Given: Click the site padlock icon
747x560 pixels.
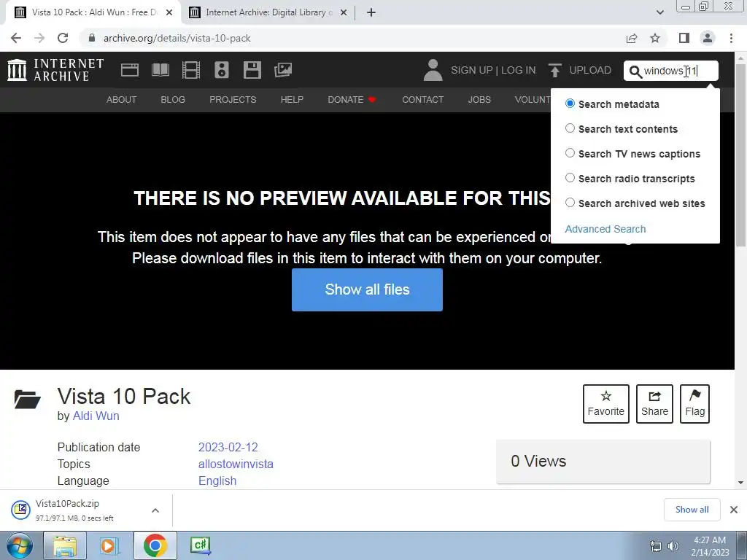Looking at the screenshot, I should tap(92, 38).
